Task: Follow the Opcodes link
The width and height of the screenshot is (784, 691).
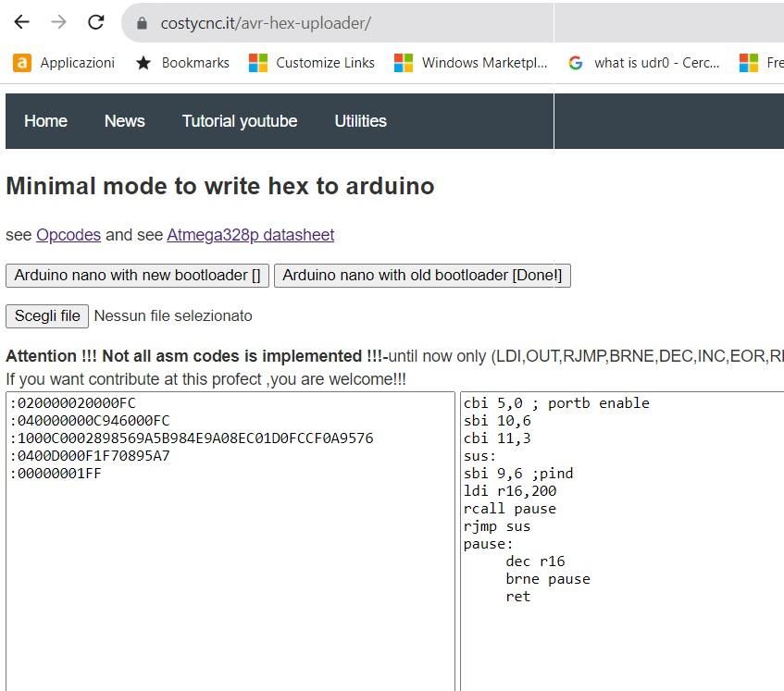Action: click(68, 235)
